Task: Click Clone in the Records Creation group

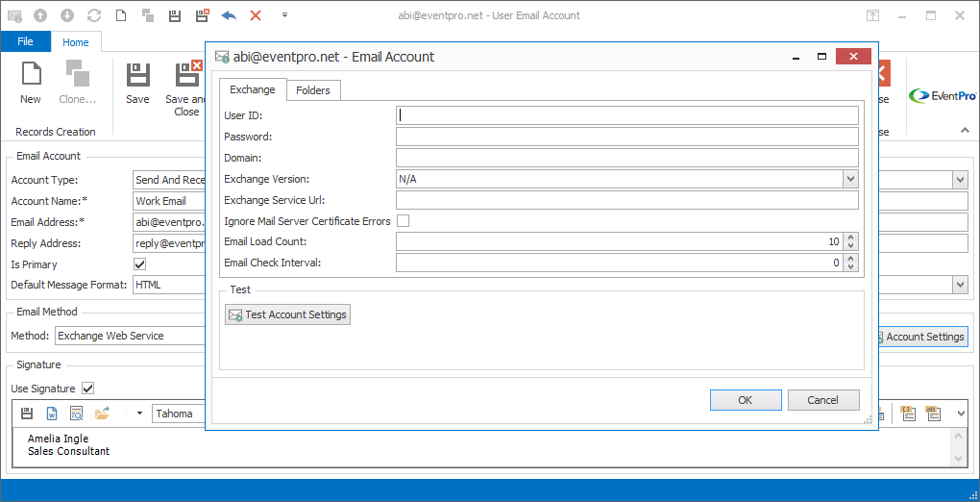Action: click(x=78, y=82)
